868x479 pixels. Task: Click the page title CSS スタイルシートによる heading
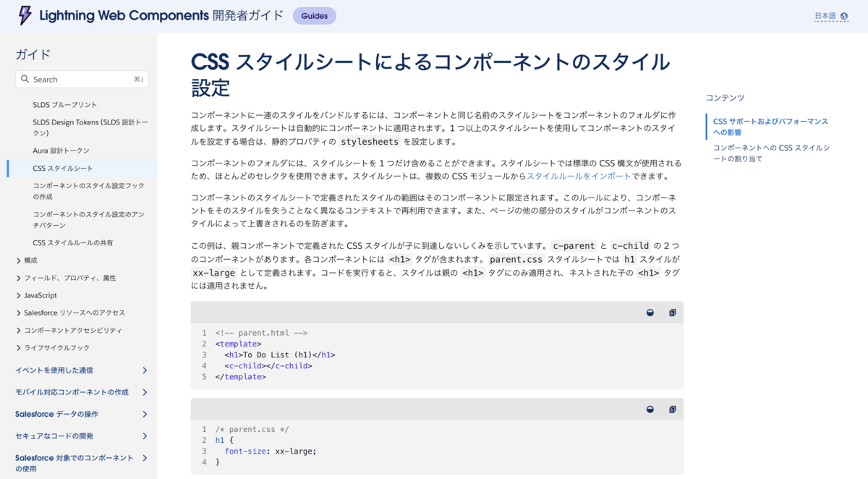pyautogui.click(x=430, y=75)
